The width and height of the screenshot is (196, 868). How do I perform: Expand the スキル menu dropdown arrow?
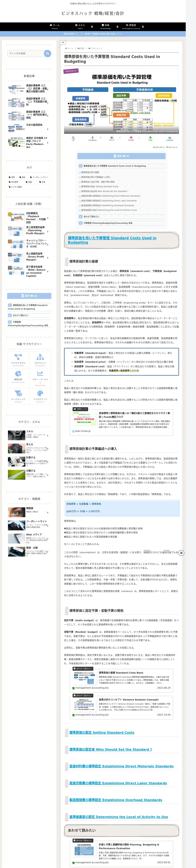[92, 27]
